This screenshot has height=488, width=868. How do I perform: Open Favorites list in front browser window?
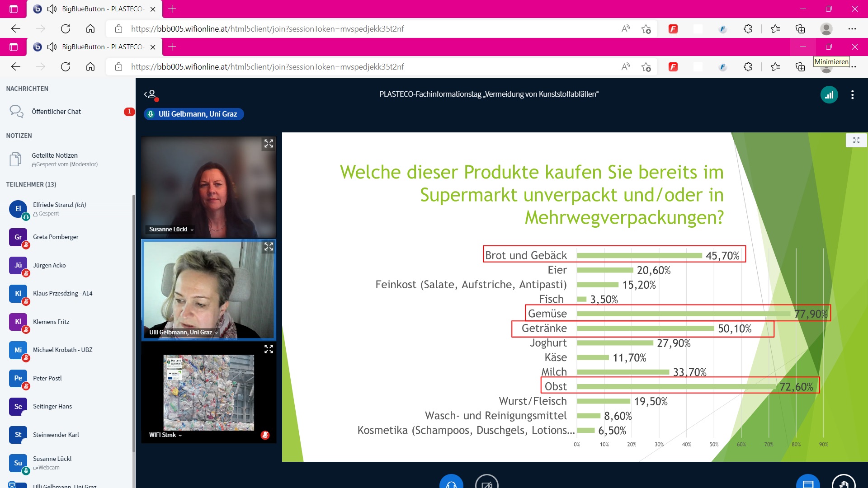(775, 67)
